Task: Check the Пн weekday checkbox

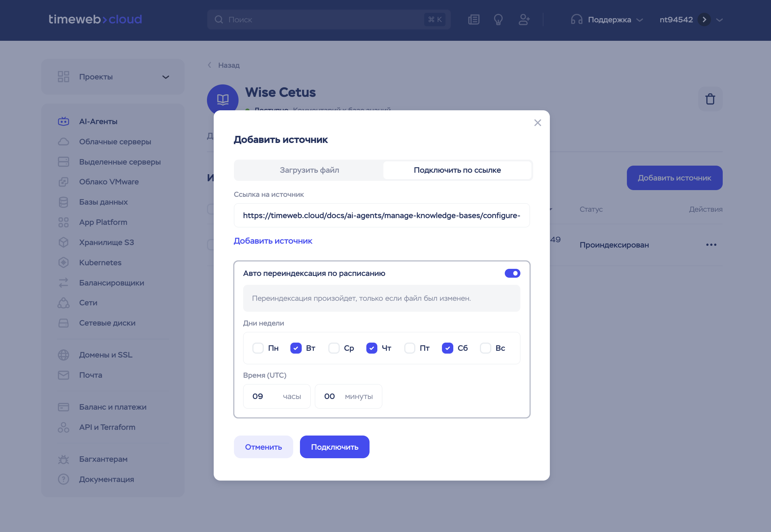Action: 258,348
